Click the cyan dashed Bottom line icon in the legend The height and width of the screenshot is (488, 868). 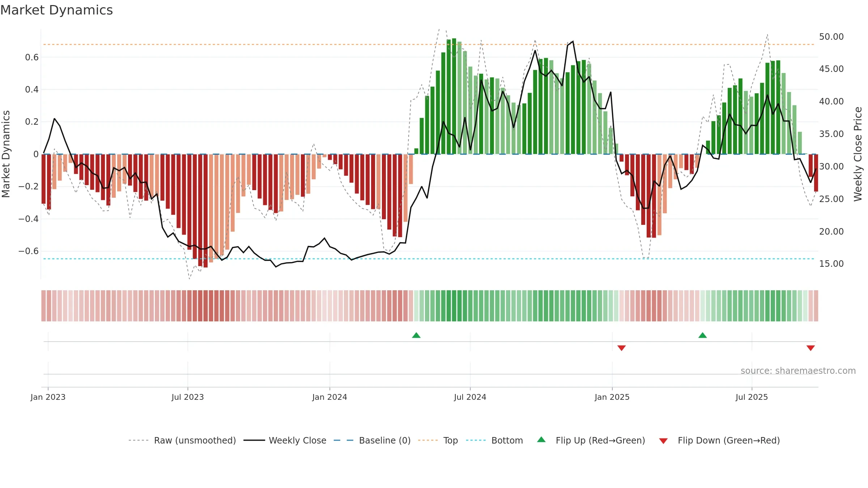tap(476, 440)
